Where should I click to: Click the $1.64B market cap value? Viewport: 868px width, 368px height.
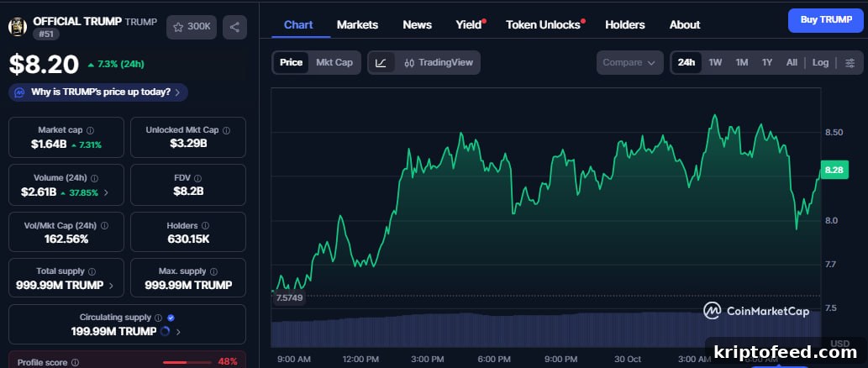(x=49, y=145)
